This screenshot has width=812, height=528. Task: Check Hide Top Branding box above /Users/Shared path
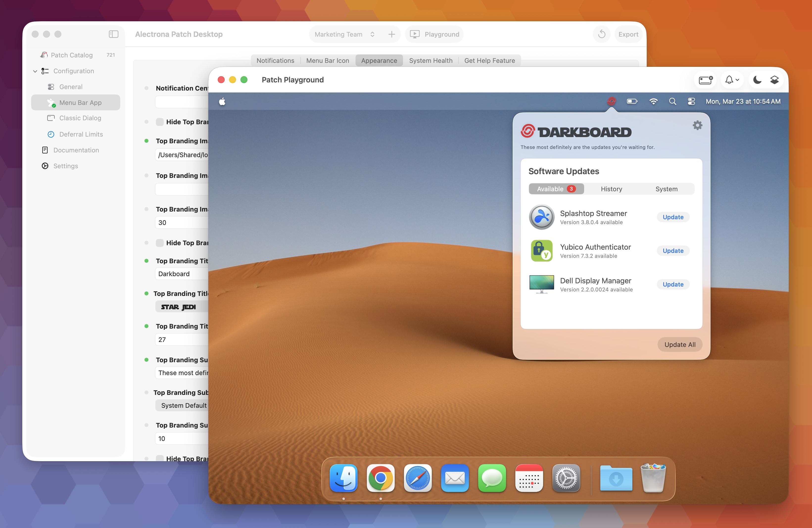160,122
